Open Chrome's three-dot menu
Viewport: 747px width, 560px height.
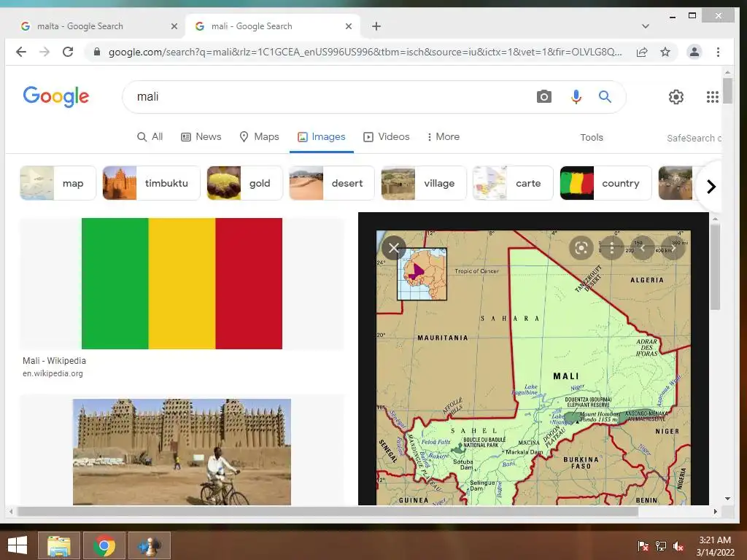coord(718,52)
